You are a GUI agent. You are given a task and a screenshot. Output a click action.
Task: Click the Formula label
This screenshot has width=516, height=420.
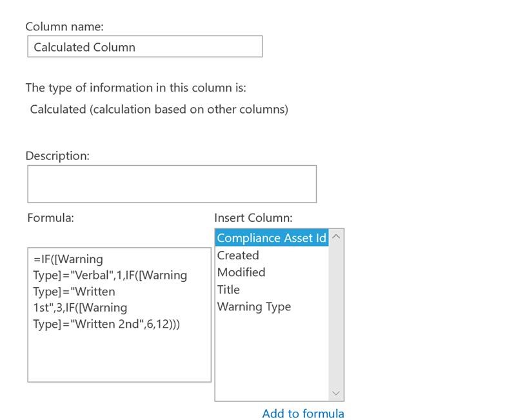[x=51, y=218]
